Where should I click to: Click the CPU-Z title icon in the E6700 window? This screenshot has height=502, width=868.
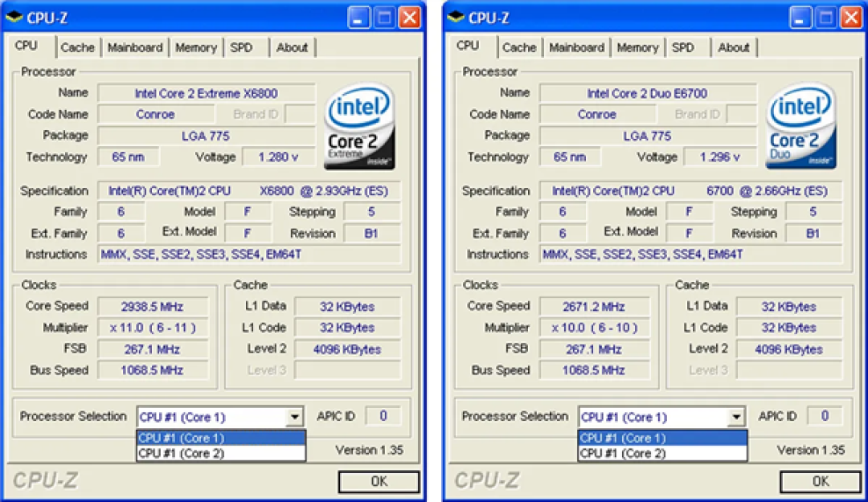[x=456, y=17]
